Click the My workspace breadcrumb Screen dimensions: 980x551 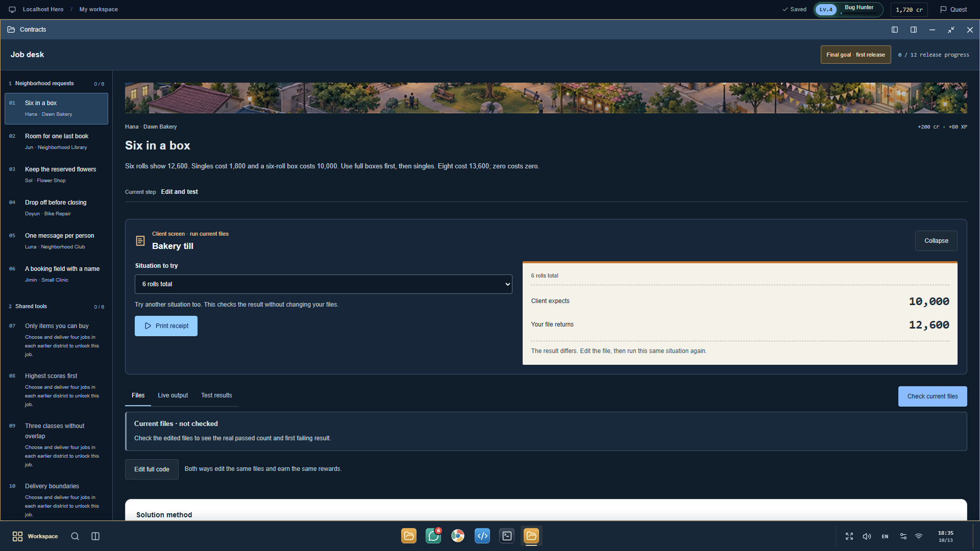pos(99,9)
